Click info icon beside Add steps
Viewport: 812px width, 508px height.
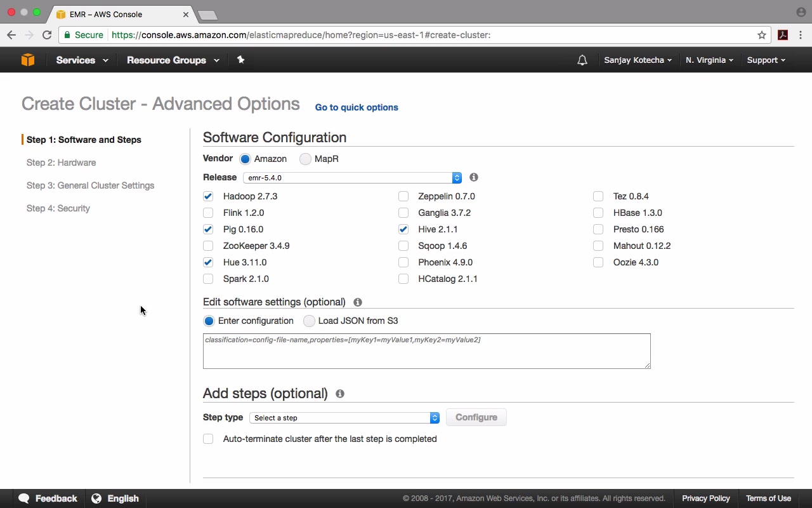click(x=340, y=394)
